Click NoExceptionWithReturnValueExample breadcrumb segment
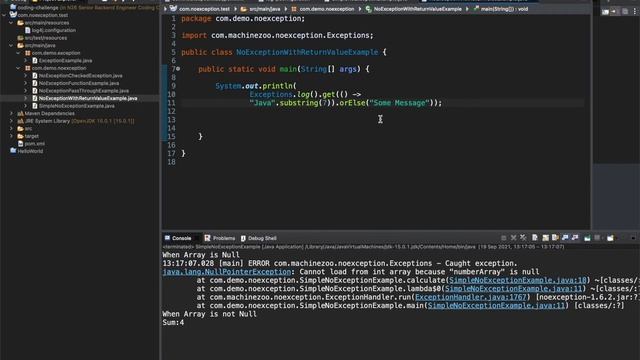The width and height of the screenshot is (640, 360). 418,9
